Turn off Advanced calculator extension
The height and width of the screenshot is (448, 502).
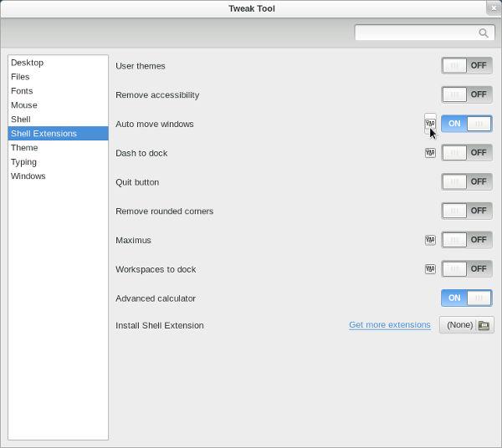(467, 298)
